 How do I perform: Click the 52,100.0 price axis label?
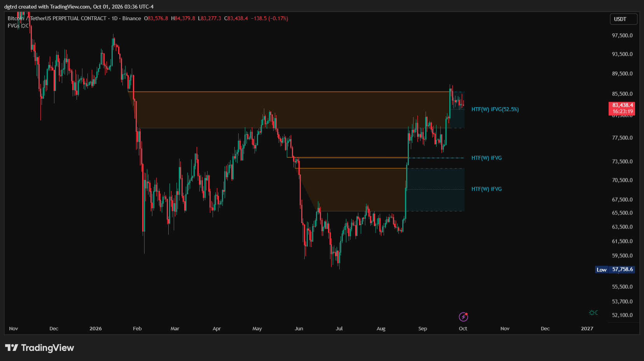[x=622, y=315]
